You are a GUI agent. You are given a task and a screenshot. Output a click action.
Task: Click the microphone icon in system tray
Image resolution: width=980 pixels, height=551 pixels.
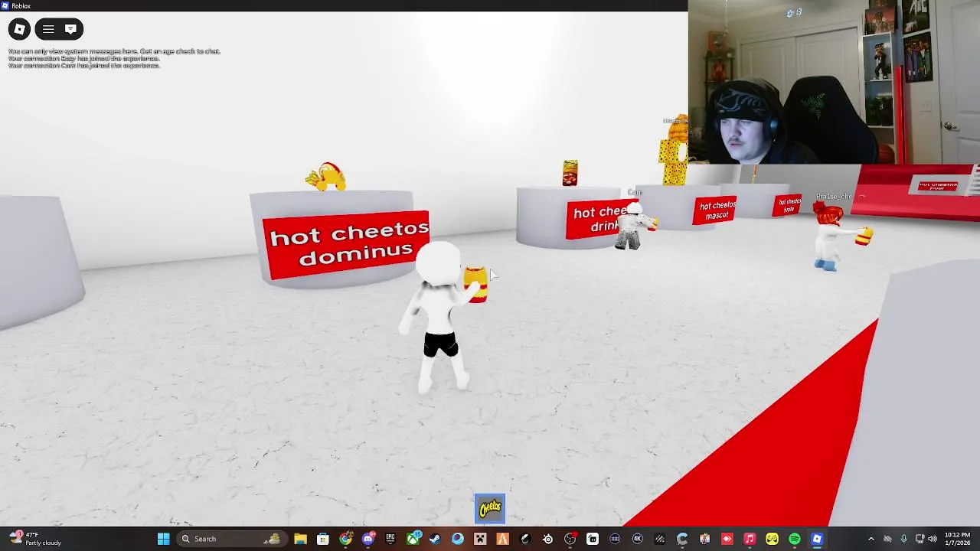pyautogui.click(x=904, y=539)
